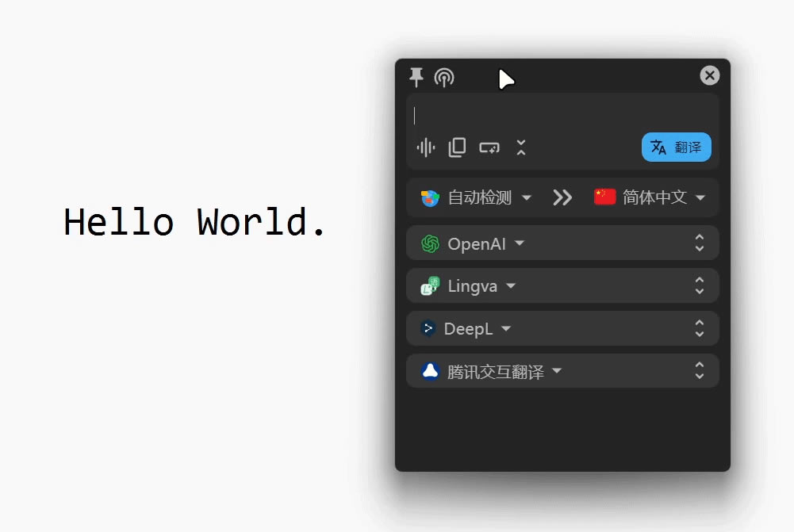The height and width of the screenshot is (532, 794).
Task: Expand the Lingva result card
Action: pos(700,285)
